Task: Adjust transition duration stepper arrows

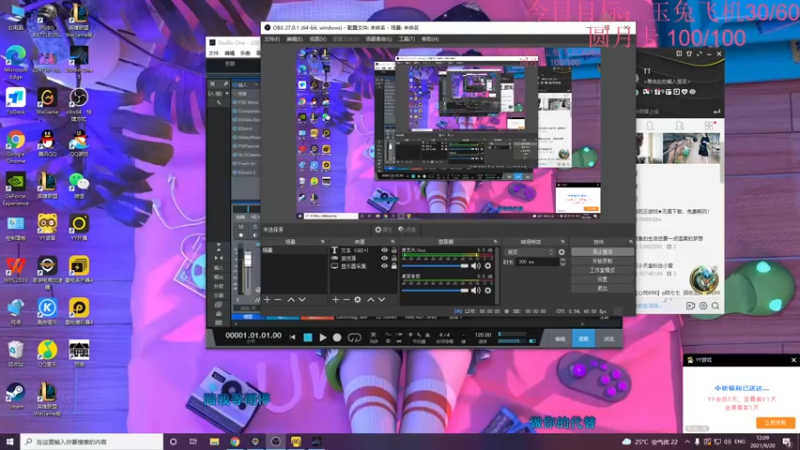Action: [x=562, y=262]
